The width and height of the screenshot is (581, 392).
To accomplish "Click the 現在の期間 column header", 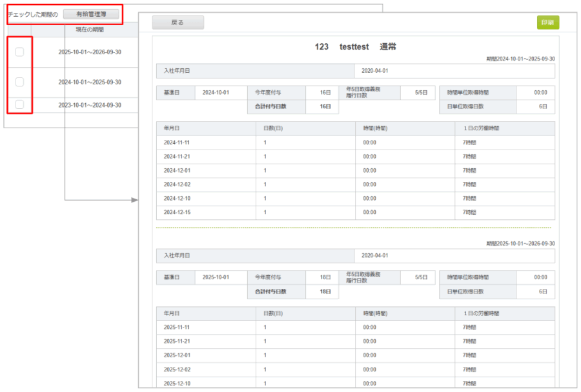I will [x=89, y=30].
